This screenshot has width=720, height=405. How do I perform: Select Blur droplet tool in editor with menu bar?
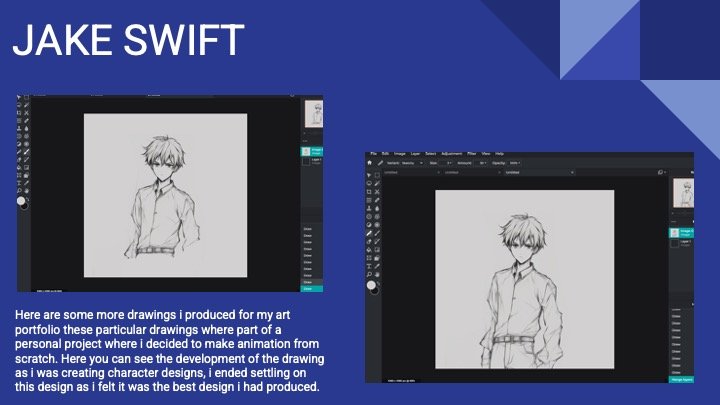[377, 208]
